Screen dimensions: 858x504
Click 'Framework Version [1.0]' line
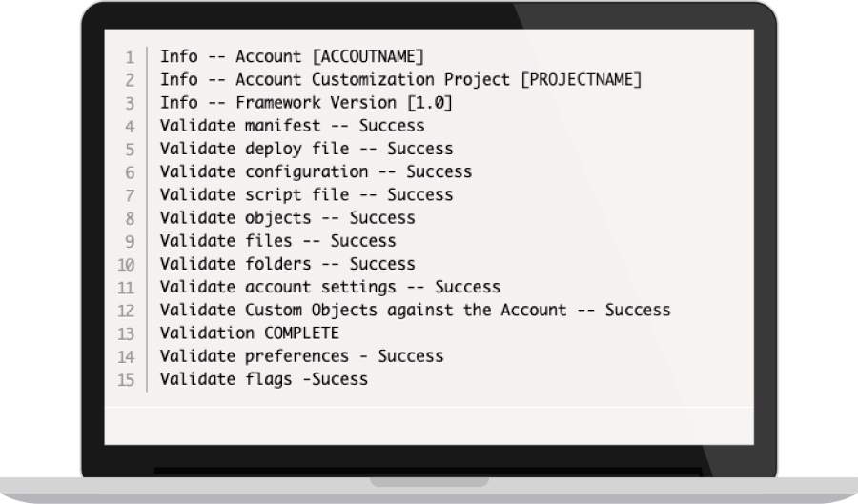(306, 102)
